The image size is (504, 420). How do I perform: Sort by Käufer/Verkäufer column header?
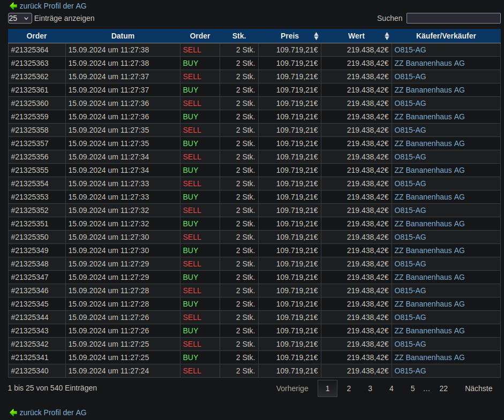446,36
